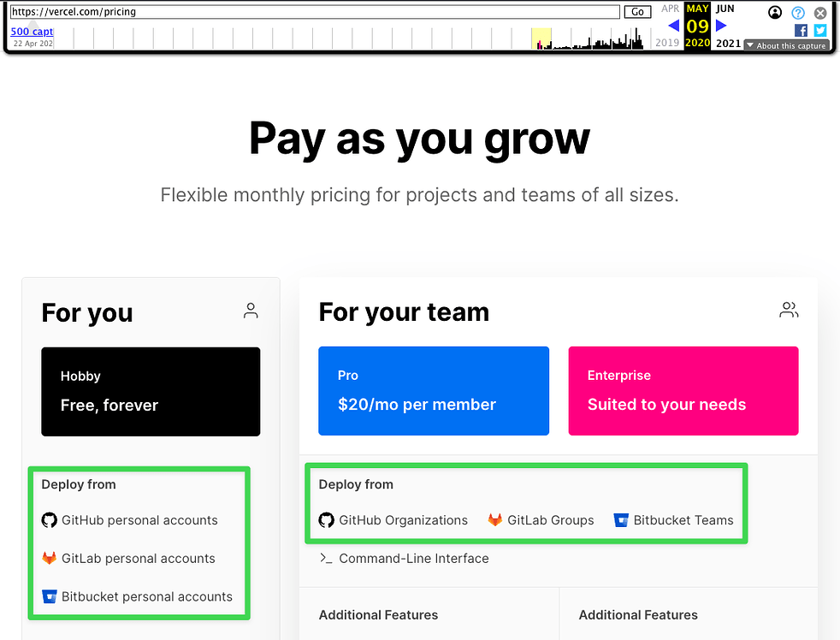
Task: Share this capture on Facebook
Action: 802,30
